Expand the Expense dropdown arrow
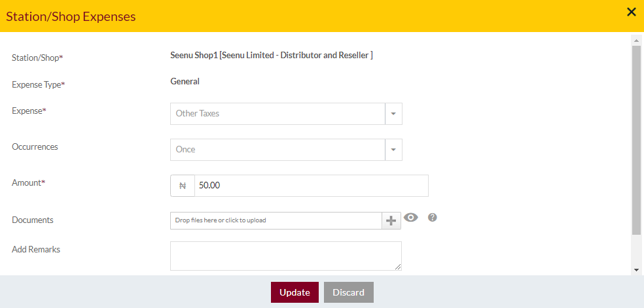 click(393, 114)
